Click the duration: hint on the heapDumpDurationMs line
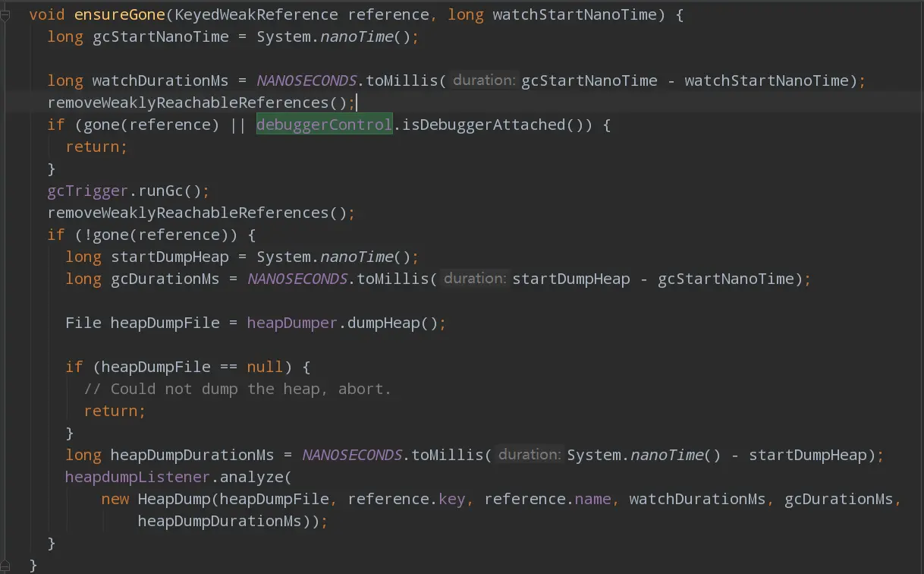The width and height of the screenshot is (924, 574). point(530,455)
